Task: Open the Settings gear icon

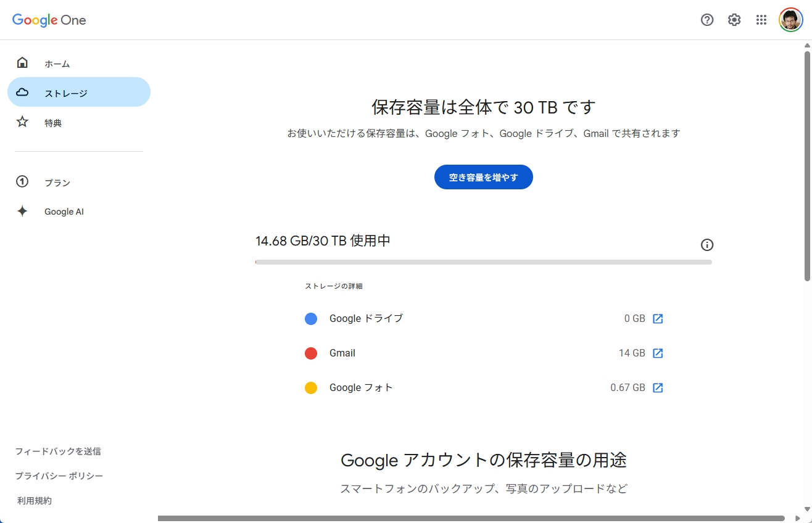Action: (x=734, y=20)
